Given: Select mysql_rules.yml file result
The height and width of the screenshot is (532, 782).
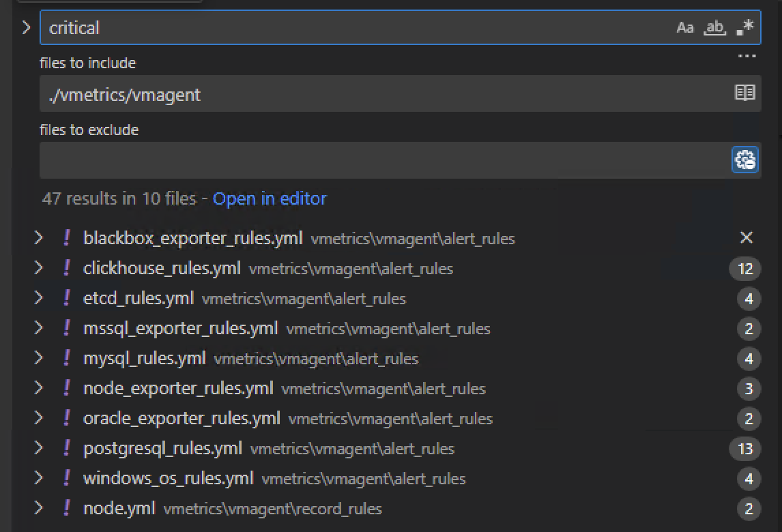Looking at the screenshot, I should pos(144,358).
